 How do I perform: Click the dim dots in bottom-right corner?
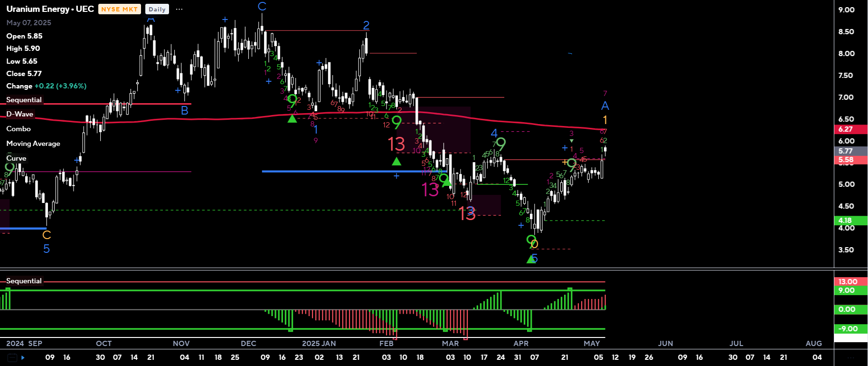coord(850,357)
